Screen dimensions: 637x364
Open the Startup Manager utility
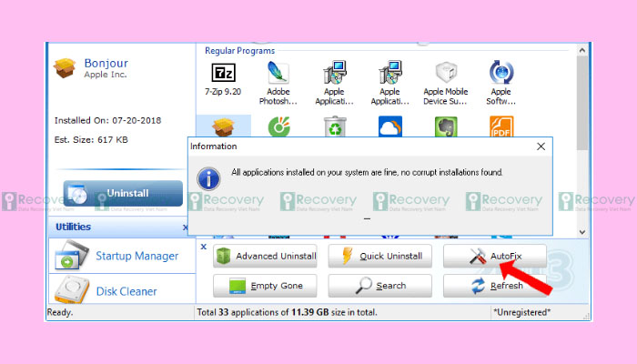click(x=122, y=256)
